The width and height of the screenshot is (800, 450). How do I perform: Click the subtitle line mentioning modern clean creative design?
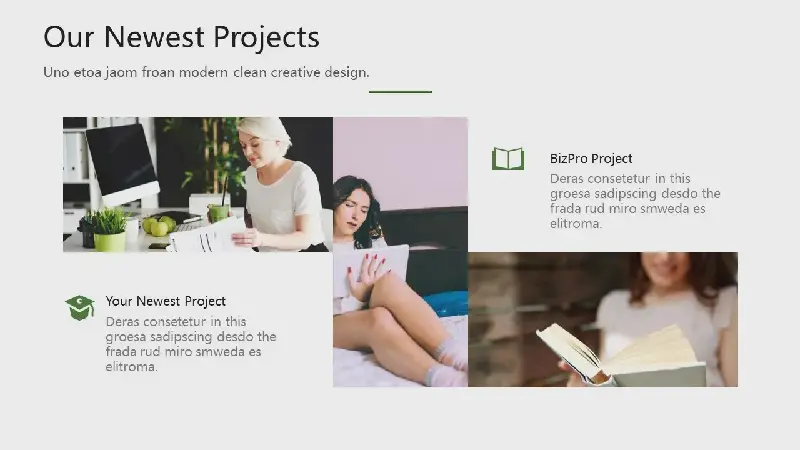coord(206,72)
